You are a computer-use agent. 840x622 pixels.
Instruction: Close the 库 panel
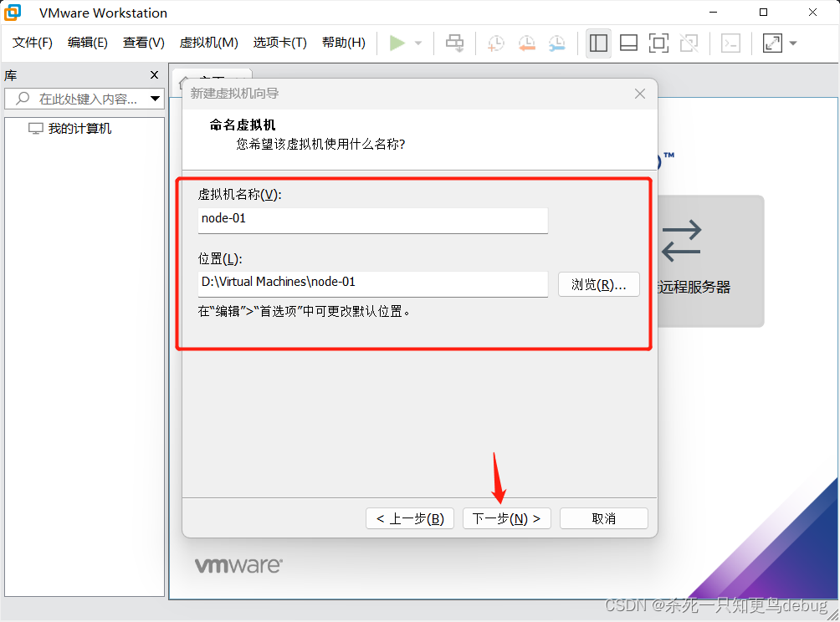pyautogui.click(x=154, y=74)
